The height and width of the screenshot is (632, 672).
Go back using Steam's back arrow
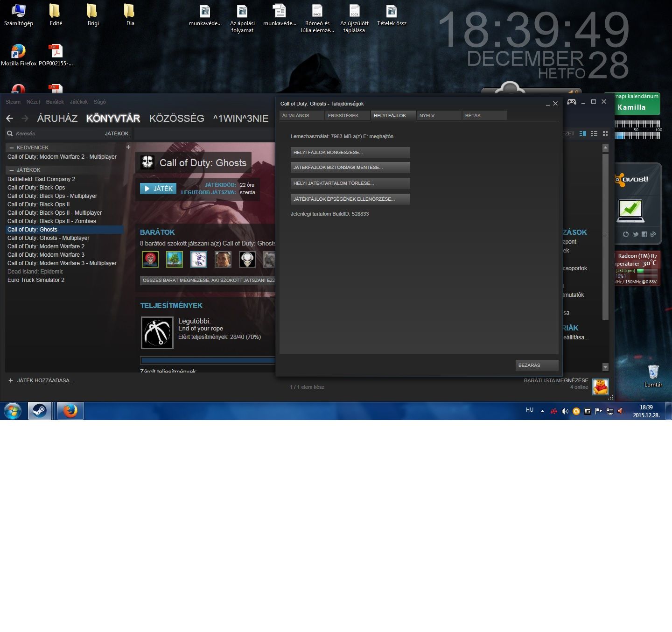10,119
